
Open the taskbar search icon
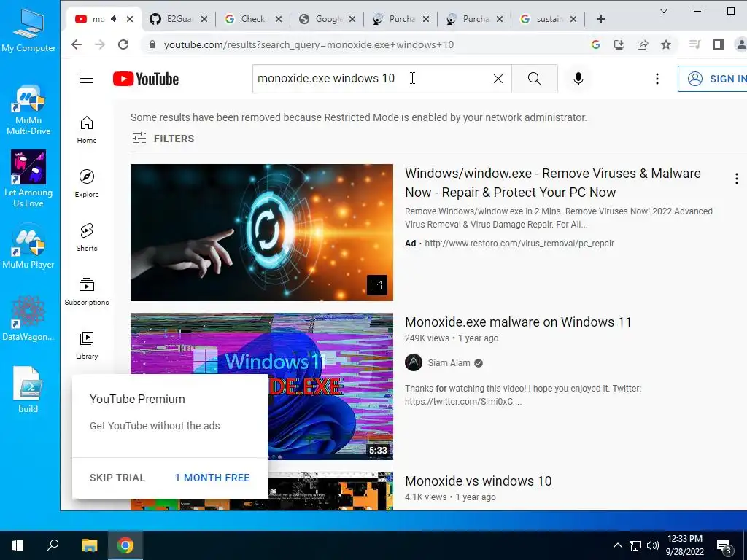coord(53,545)
